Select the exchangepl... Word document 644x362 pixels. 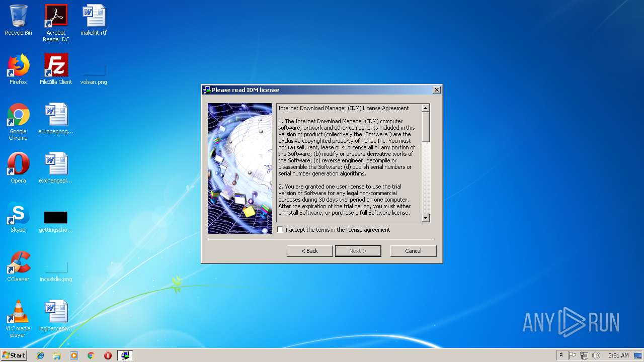point(56,168)
